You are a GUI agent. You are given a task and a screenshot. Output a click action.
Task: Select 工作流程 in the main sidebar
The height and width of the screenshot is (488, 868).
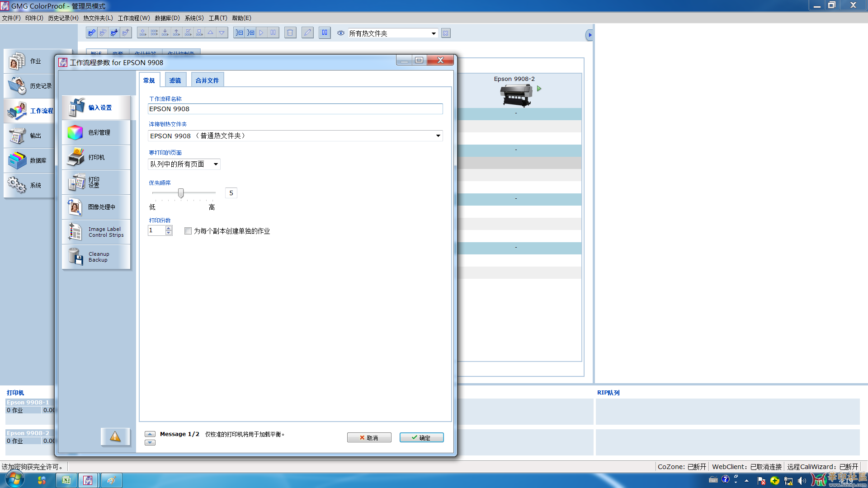[x=29, y=111]
